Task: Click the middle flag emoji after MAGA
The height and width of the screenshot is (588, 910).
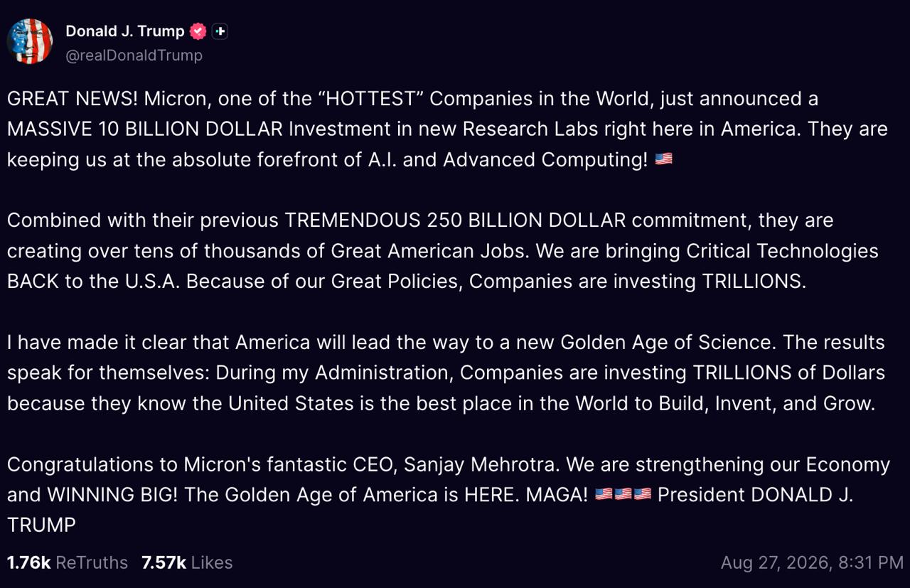Action: 623,494
